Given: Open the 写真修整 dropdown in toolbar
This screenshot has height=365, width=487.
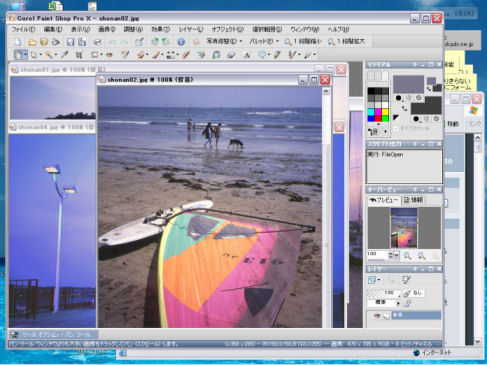Looking at the screenshot, I should (x=224, y=41).
